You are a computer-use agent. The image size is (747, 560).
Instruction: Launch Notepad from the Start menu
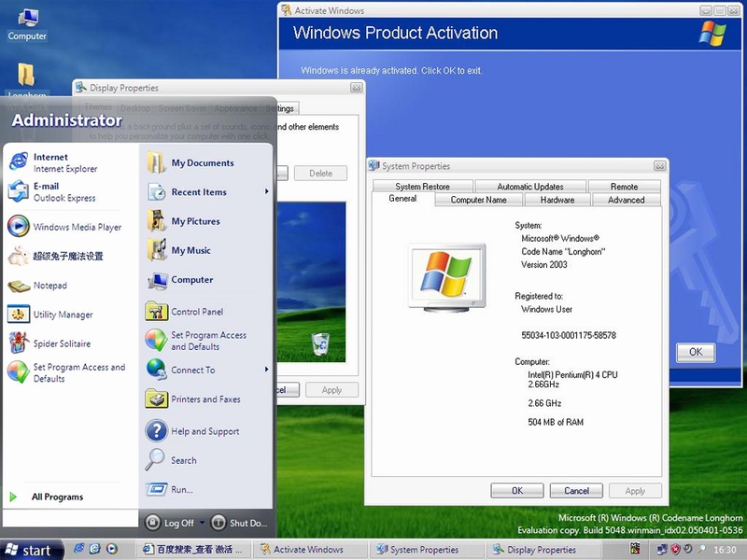coord(37,286)
